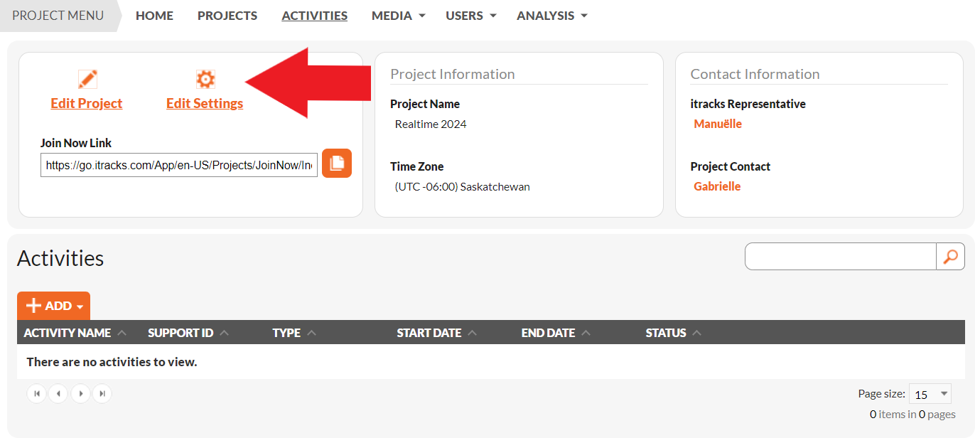
Task: Open the Edit Settings link
Action: 205,103
